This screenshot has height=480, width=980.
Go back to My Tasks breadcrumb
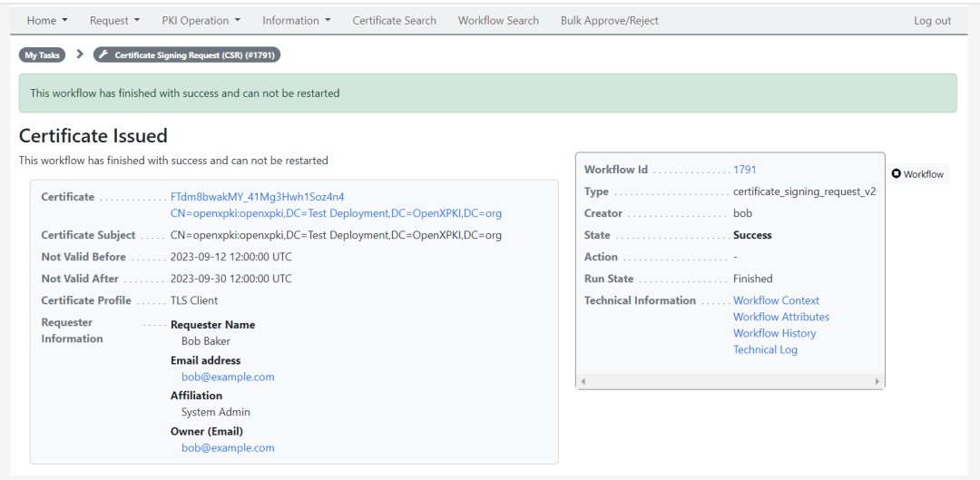[42, 55]
